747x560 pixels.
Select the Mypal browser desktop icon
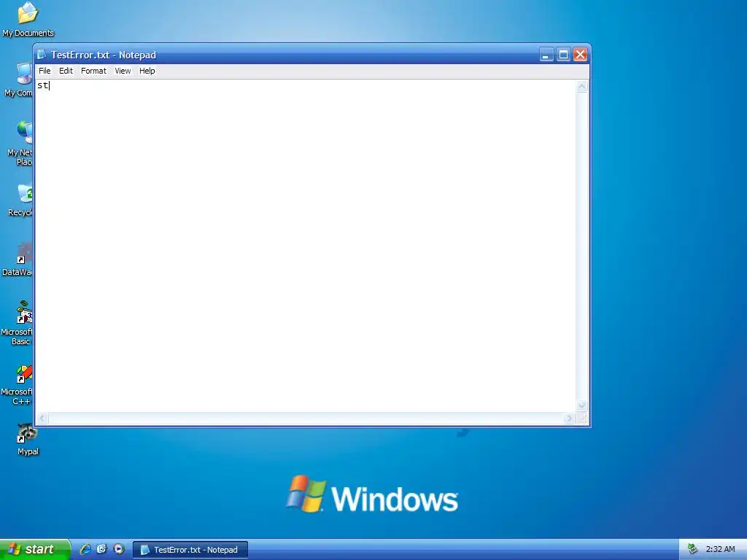tap(28, 439)
